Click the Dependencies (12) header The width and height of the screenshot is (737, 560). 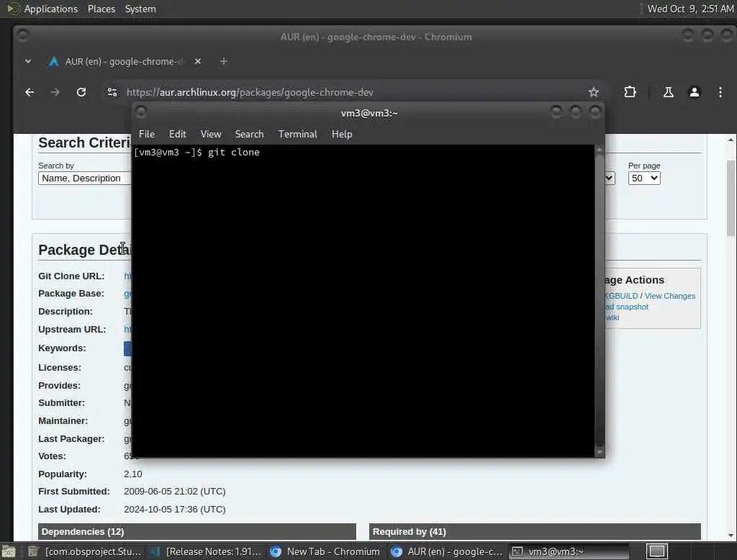(197, 532)
